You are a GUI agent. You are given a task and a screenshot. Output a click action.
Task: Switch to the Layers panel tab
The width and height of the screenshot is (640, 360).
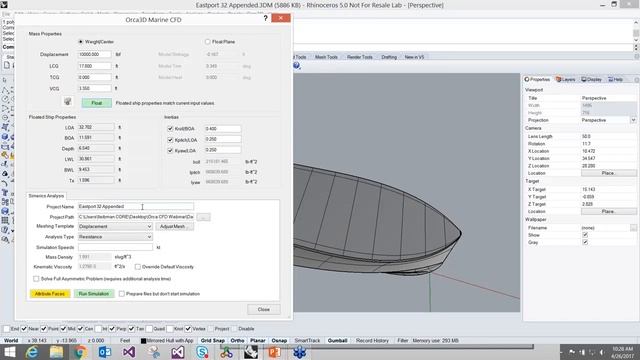click(566, 79)
